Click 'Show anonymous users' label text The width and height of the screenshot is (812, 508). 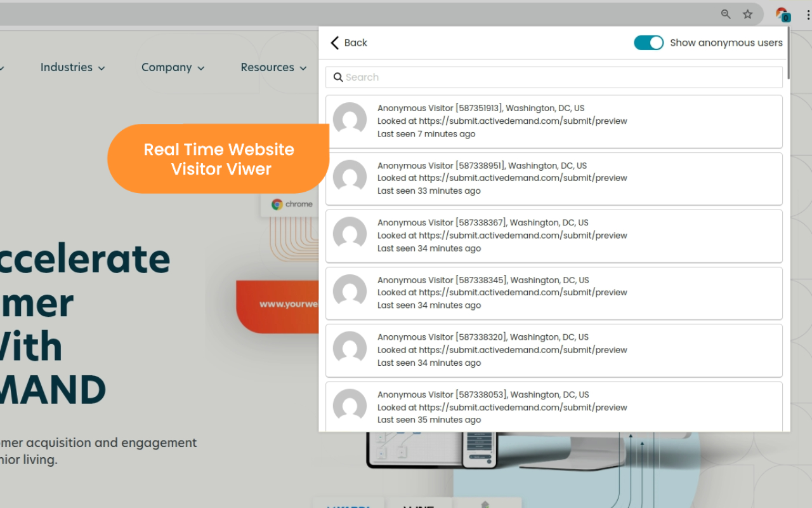tap(726, 43)
